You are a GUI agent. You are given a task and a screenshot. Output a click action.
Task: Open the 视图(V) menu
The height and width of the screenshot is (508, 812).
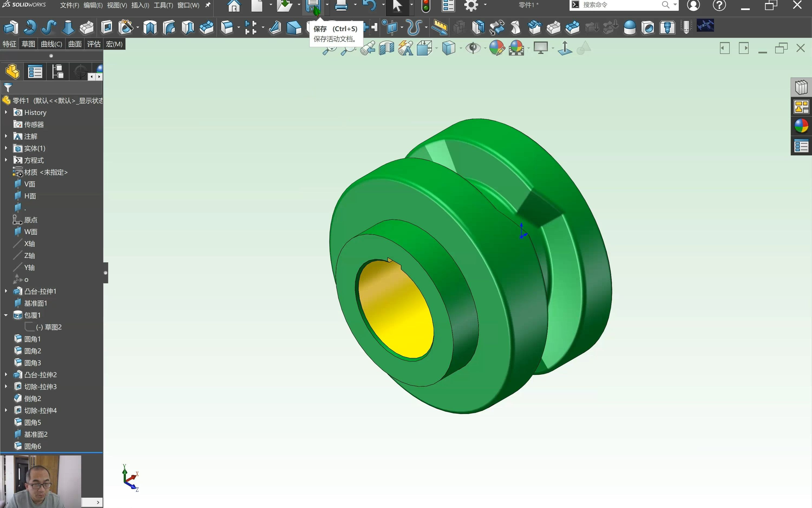117,5
